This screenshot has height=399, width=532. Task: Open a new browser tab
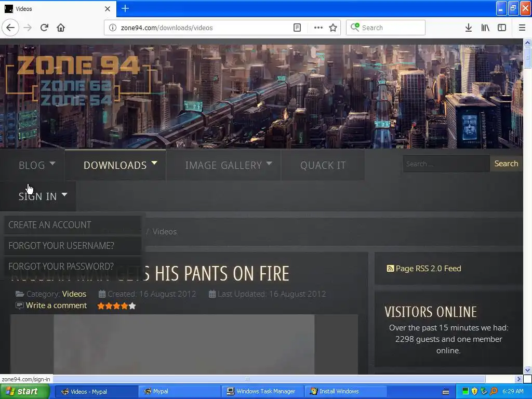[125, 8]
